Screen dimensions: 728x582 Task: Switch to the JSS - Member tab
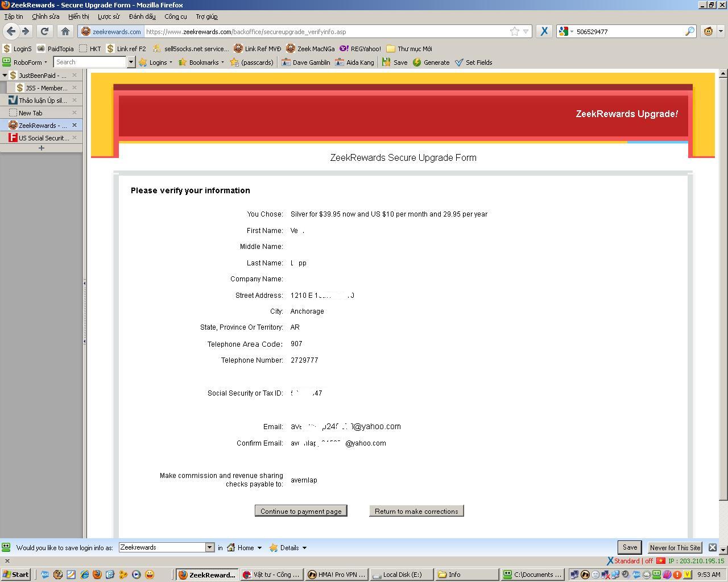(45, 88)
